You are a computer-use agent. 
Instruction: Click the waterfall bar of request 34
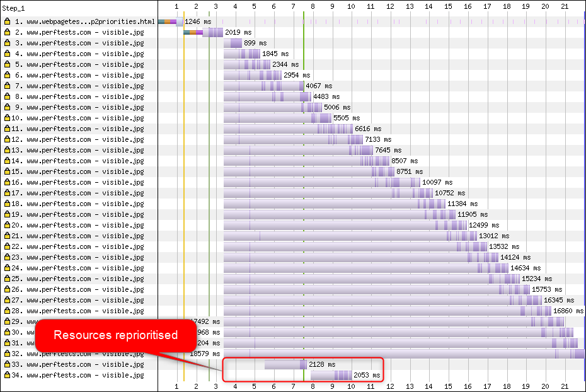(331, 375)
